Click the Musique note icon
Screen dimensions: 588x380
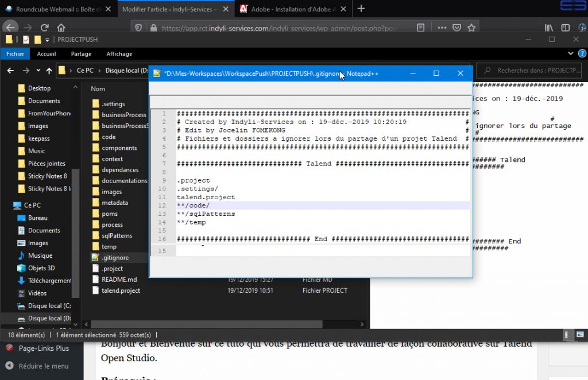coord(21,255)
